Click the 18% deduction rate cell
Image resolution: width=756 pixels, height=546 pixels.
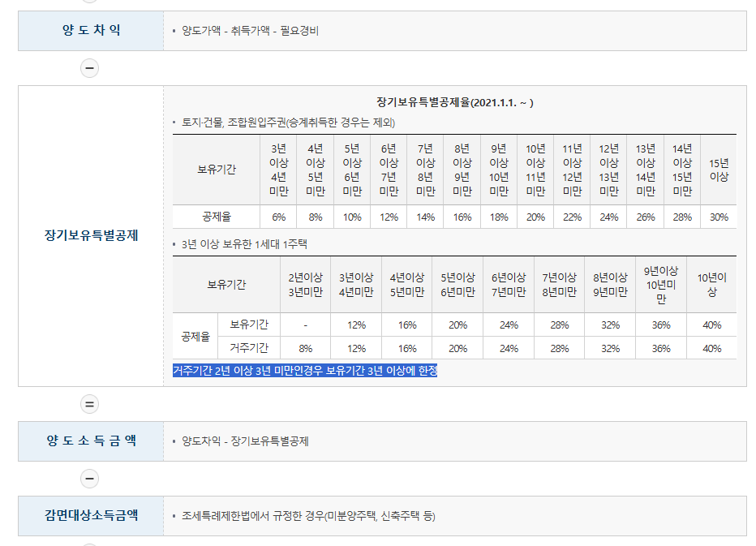tap(499, 217)
